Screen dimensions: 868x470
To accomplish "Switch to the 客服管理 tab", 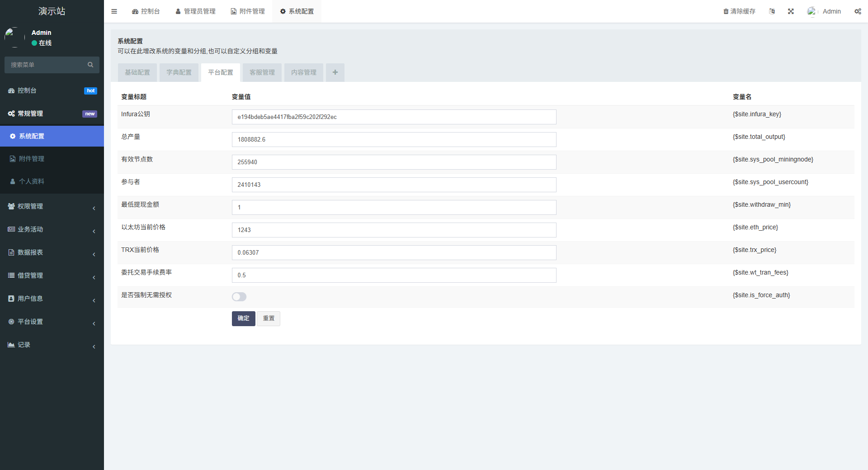I will pos(261,72).
